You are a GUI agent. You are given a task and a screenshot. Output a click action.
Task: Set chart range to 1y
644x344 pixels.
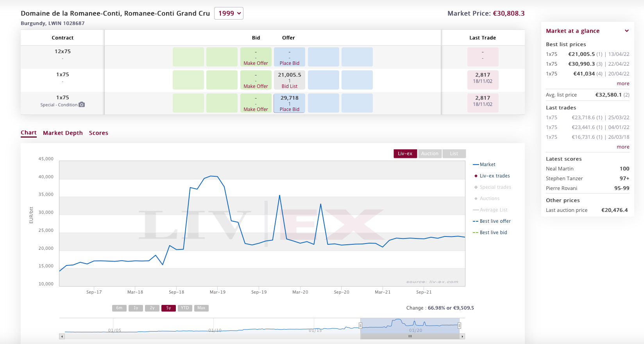136,308
